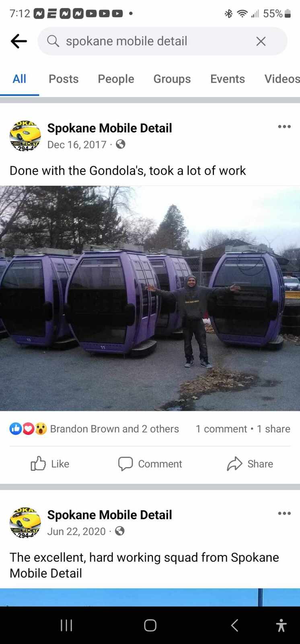Image resolution: width=300 pixels, height=644 pixels.
Task: Tap the search magnifier icon
Action: tap(53, 41)
